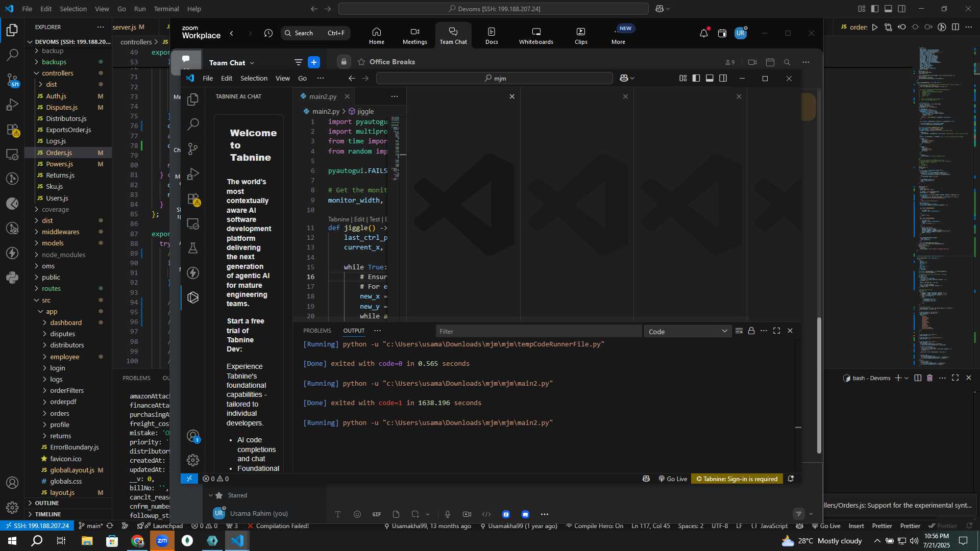Start video meeting in Office Breaks chat

click(752, 62)
